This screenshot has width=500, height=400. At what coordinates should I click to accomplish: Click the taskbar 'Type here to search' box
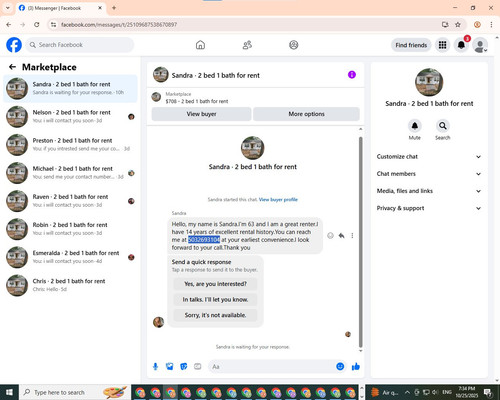click(75, 392)
